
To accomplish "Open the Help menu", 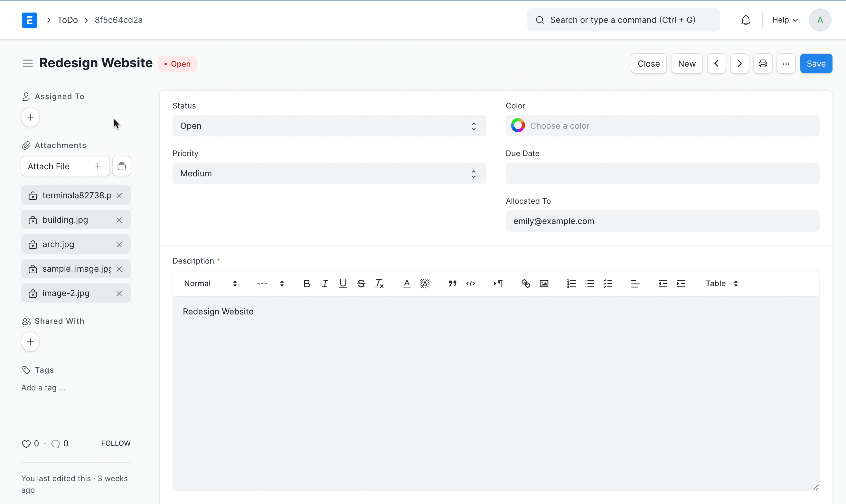I will 785,20.
